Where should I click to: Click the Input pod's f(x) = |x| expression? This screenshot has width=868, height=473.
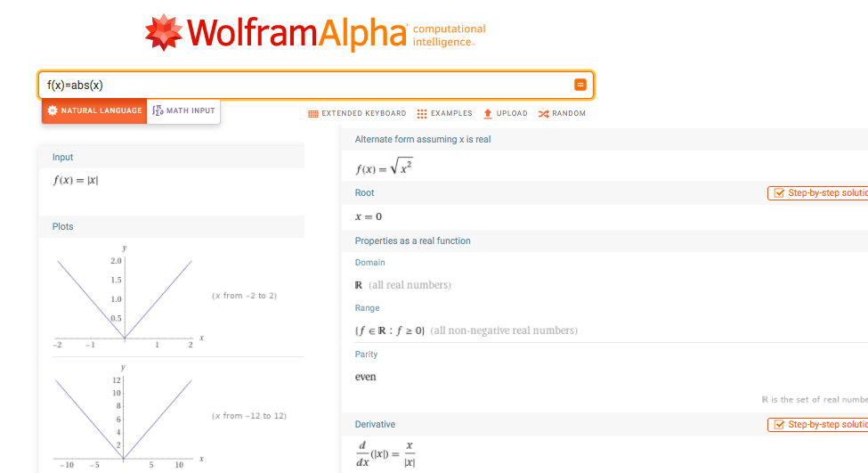click(x=75, y=180)
